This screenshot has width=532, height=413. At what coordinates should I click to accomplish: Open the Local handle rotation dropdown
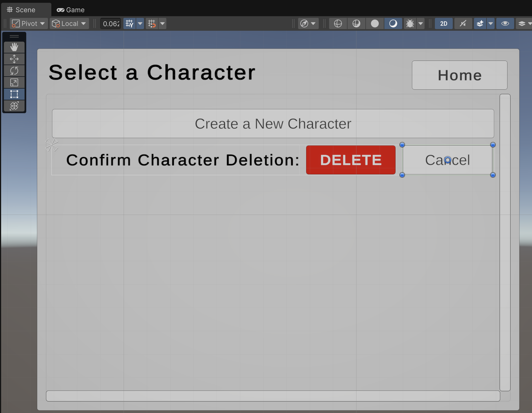[x=69, y=24]
